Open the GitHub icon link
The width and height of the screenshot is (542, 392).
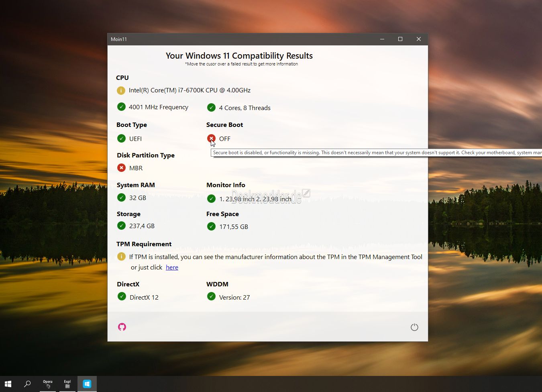(x=122, y=327)
